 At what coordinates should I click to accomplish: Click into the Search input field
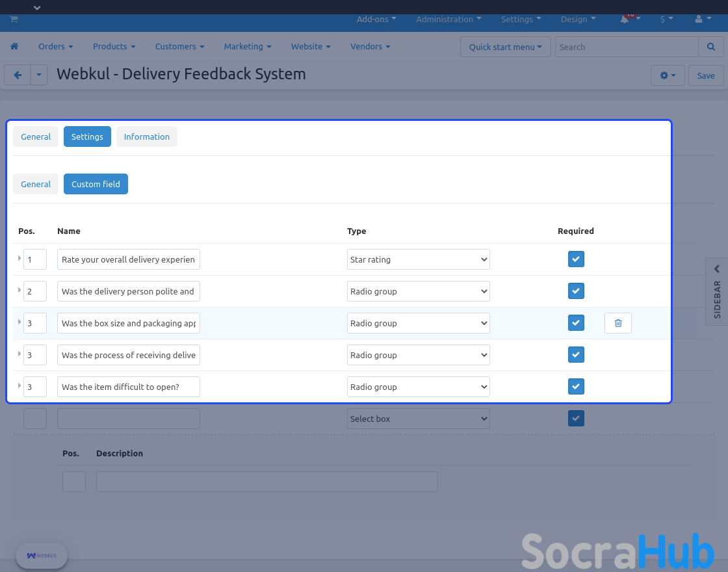click(627, 47)
